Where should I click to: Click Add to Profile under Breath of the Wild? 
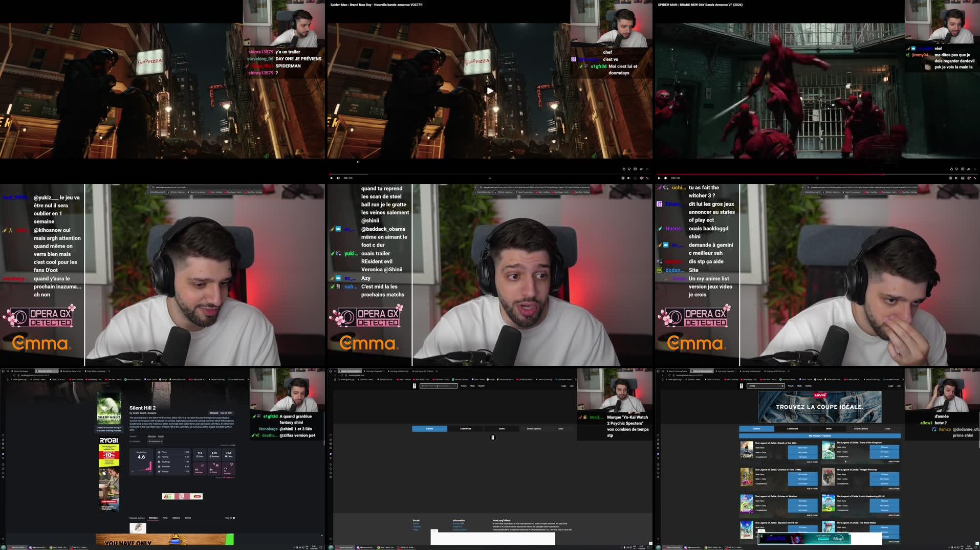(812, 462)
